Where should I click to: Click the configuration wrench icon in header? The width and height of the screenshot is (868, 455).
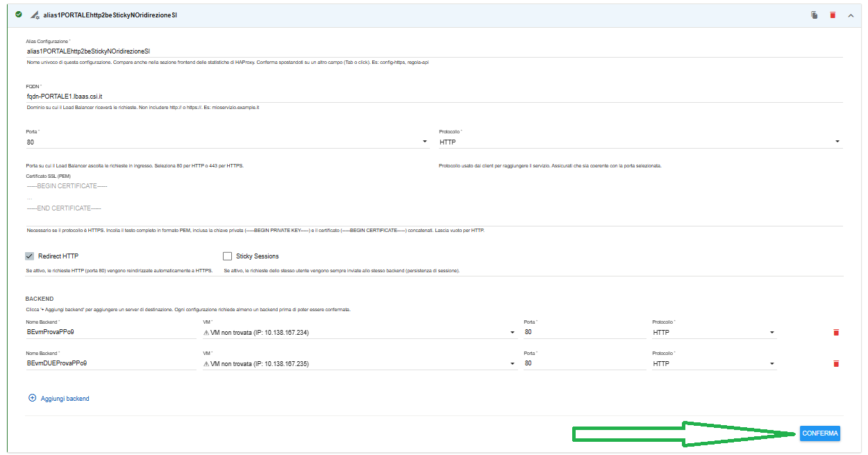tap(35, 15)
